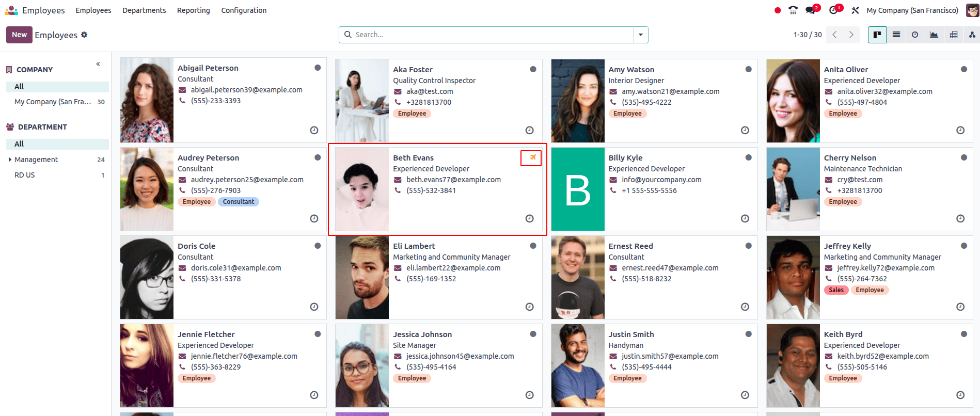This screenshot has height=416, width=980.
Task: Click the Employee tag on Cherry Nelson
Action: [843, 202]
